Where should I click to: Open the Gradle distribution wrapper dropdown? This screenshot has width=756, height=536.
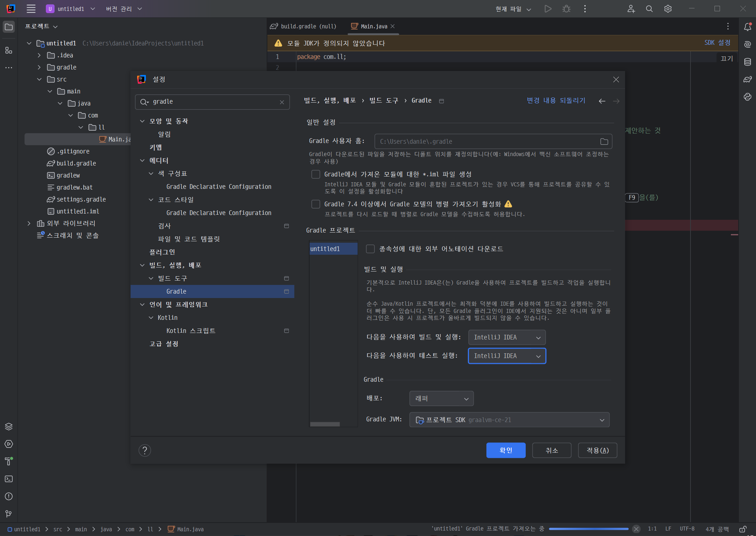[x=441, y=398]
